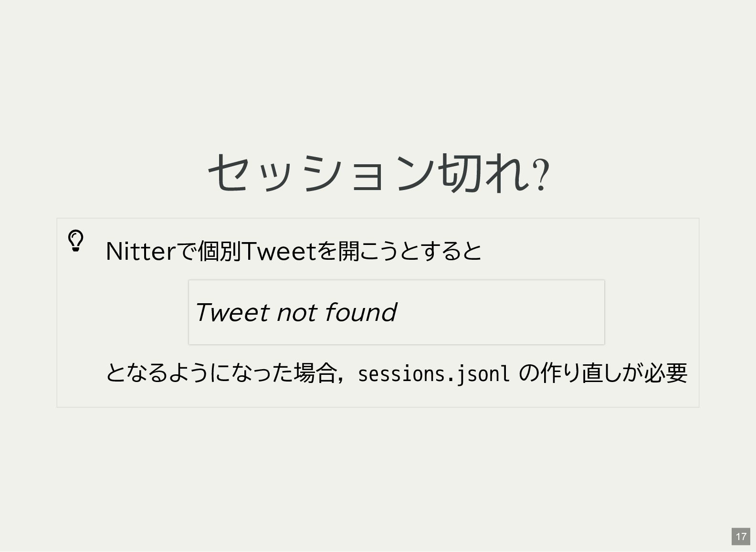Screen dimensions: 756x552
Task: Click the text となるようになった場合
Action: [x=220, y=373]
